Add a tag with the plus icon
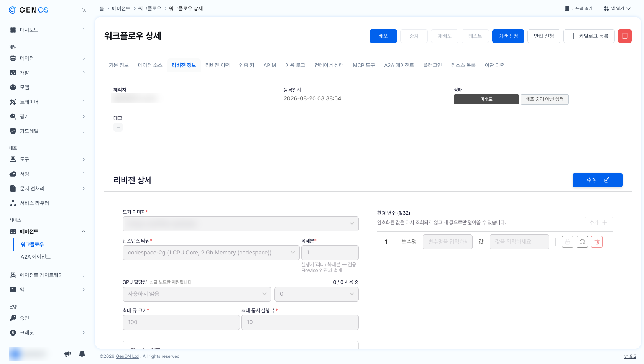The height and width of the screenshot is (364, 644). (118, 127)
